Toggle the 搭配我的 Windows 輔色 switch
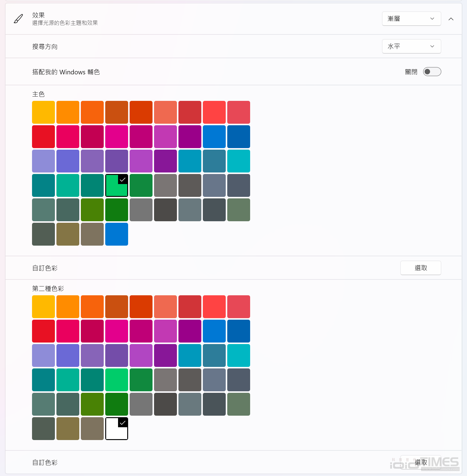467x476 pixels. (432, 72)
